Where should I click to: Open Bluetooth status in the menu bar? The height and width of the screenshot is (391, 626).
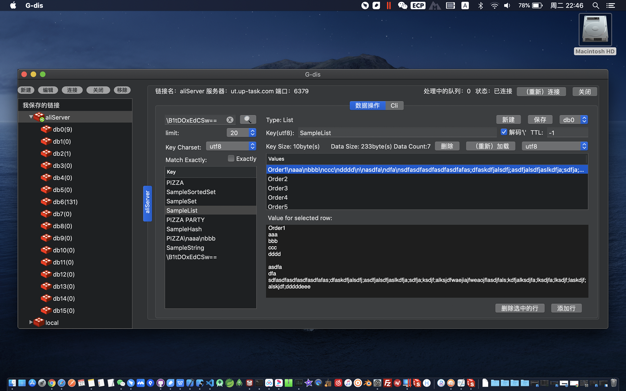(x=480, y=6)
